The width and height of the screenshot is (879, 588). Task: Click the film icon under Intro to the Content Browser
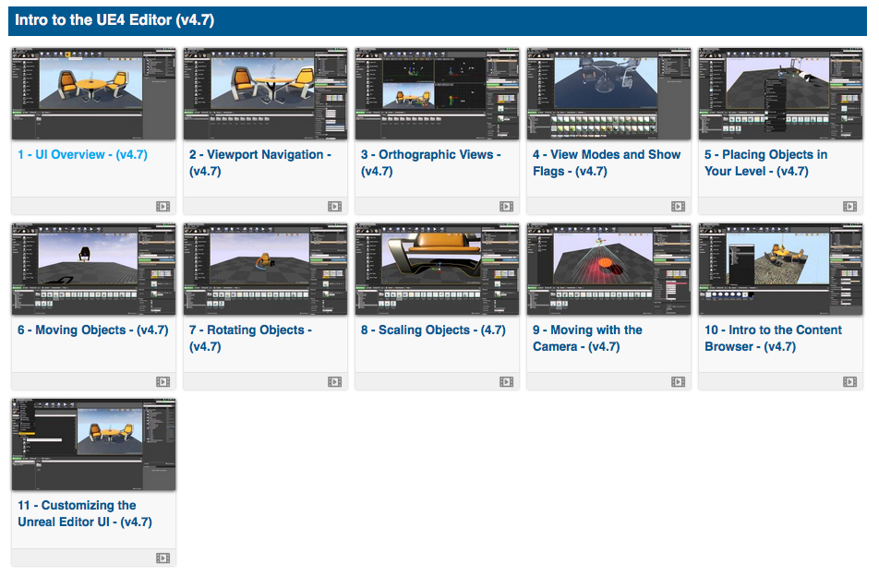(849, 382)
